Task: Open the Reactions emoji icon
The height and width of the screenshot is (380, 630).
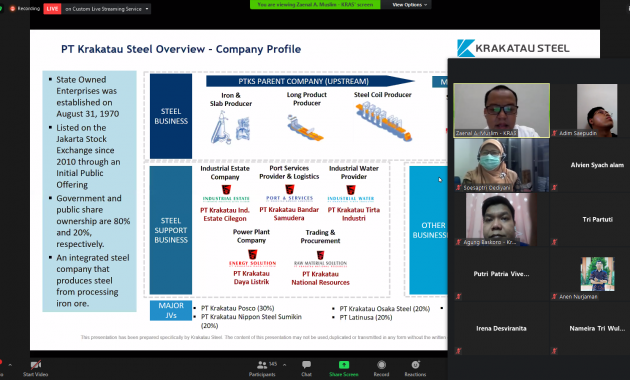Action: [x=415, y=365]
